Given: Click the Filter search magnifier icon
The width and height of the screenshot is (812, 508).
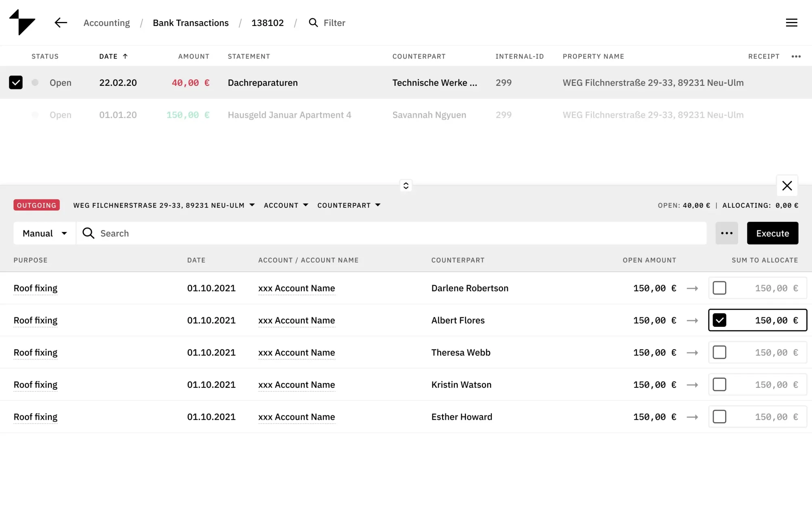Looking at the screenshot, I should pyautogui.click(x=313, y=22).
